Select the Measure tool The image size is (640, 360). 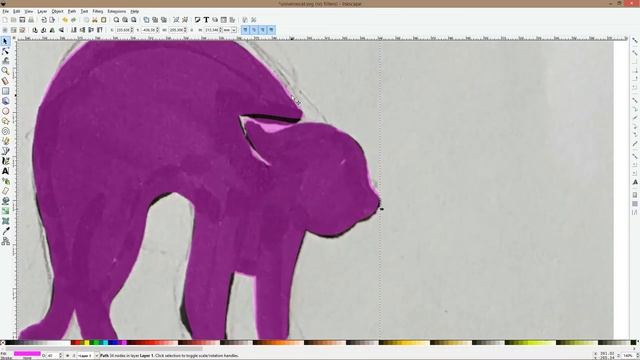[x=5, y=81]
